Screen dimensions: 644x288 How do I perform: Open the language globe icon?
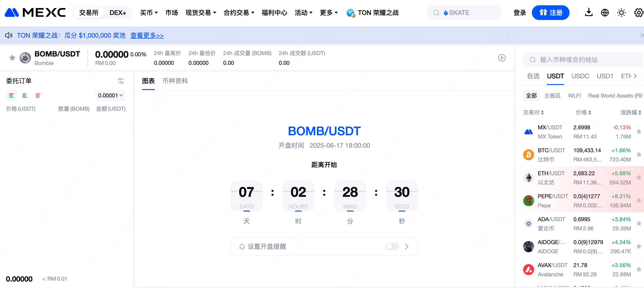click(604, 12)
